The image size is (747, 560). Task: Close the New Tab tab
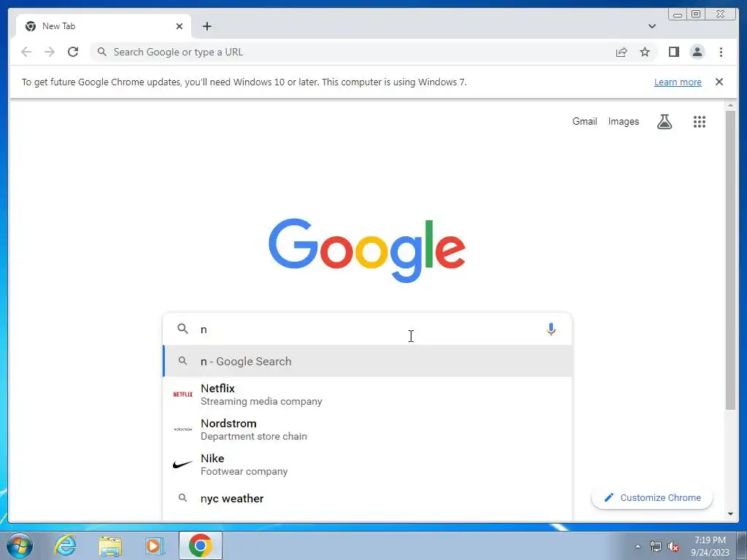(179, 26)
